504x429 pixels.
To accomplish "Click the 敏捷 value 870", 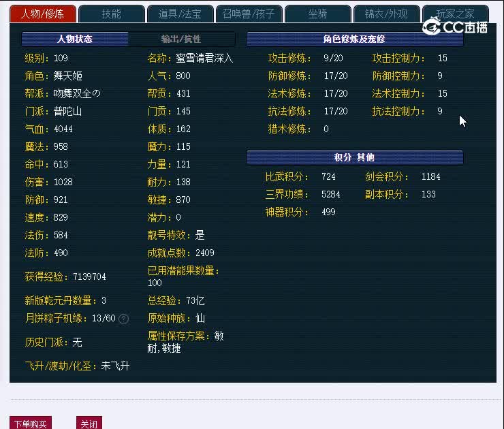I will tap(183, 200).
